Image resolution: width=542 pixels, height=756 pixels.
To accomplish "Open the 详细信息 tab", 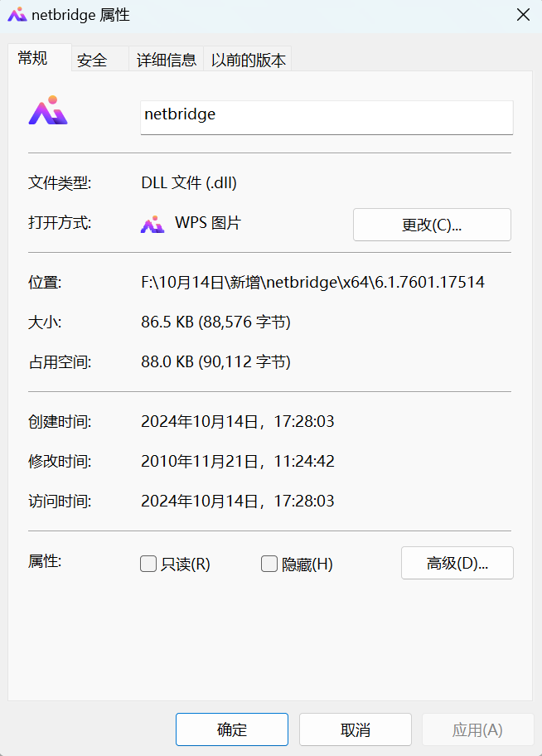I will coord(166,59).
